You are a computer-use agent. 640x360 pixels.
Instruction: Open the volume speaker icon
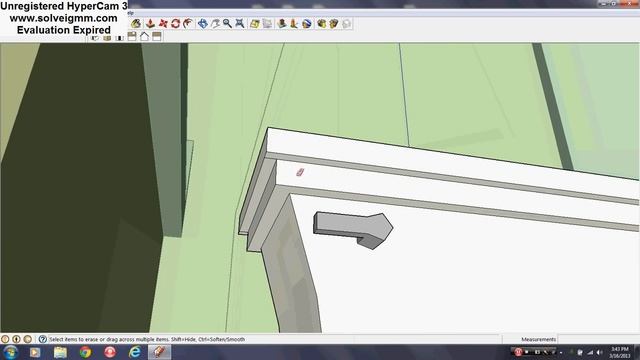coord(600,352)
